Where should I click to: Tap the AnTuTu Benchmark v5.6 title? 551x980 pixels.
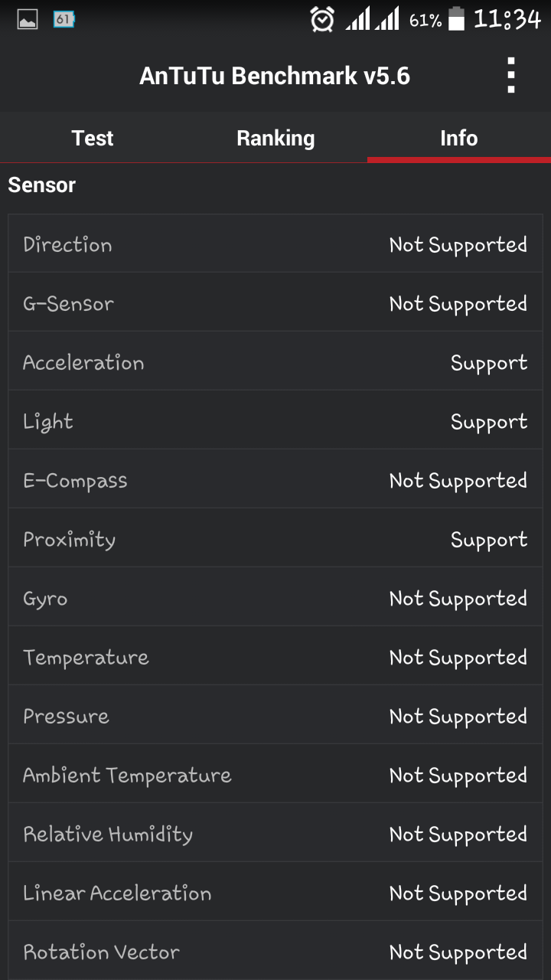[275, 76]
